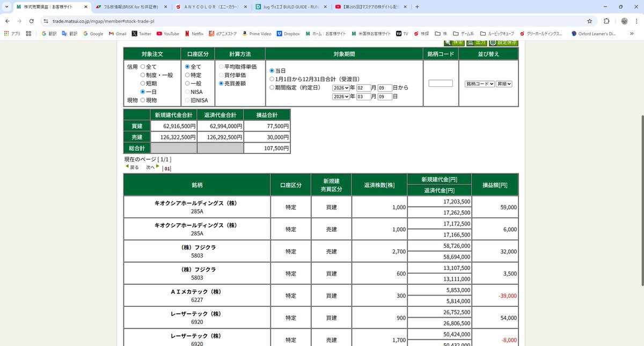Select the 当日 period radio button
The image size is (644, 346).
(x=273, y=70)
